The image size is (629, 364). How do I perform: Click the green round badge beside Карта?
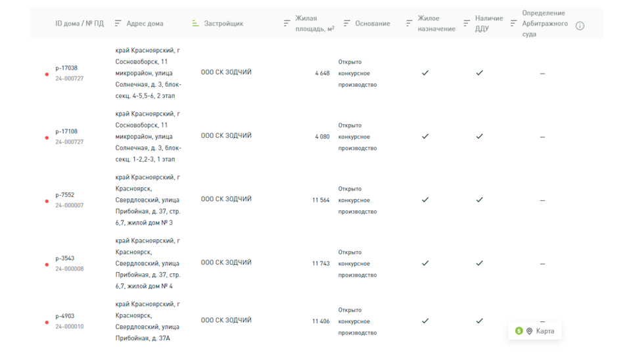click(x=519, y=331)
